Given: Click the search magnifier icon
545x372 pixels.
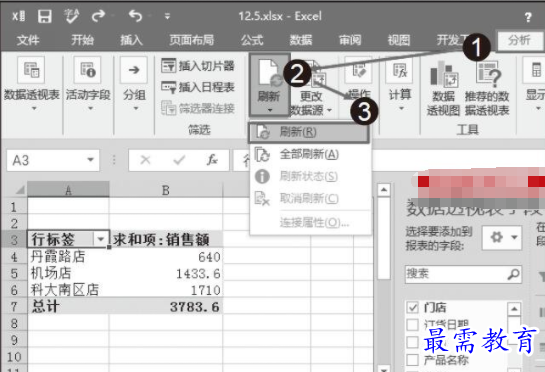Looking at the screenshot, I should click(513, 274).
